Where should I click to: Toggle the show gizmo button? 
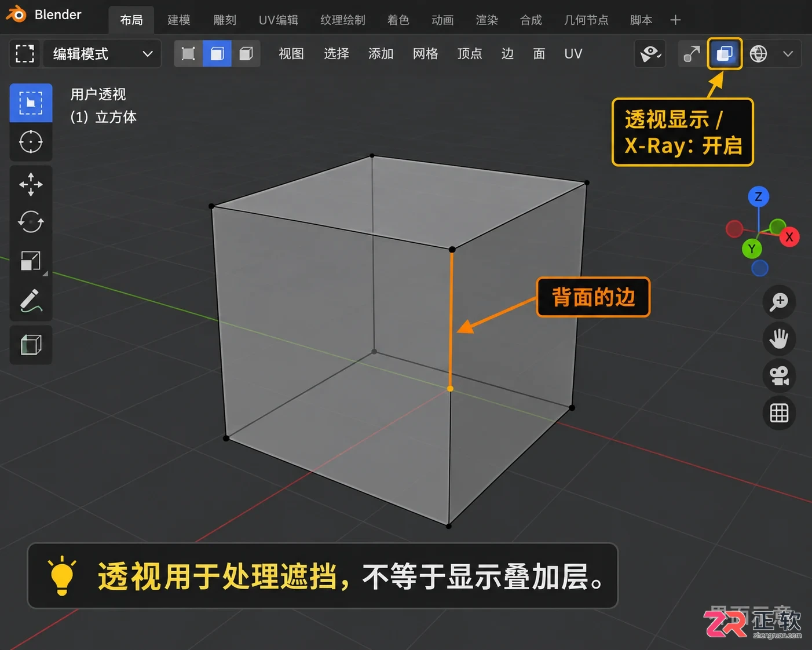pyautogui.click(x=692, y=54)
